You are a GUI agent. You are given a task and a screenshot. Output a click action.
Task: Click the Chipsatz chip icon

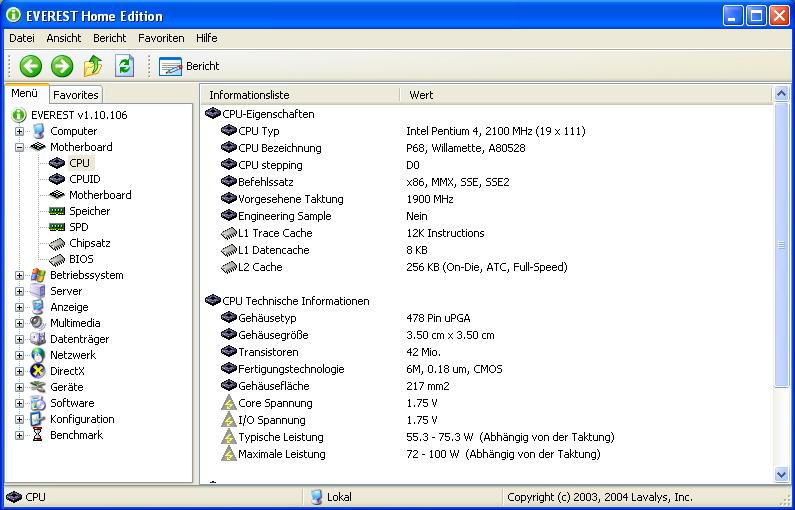coord(57,243)
